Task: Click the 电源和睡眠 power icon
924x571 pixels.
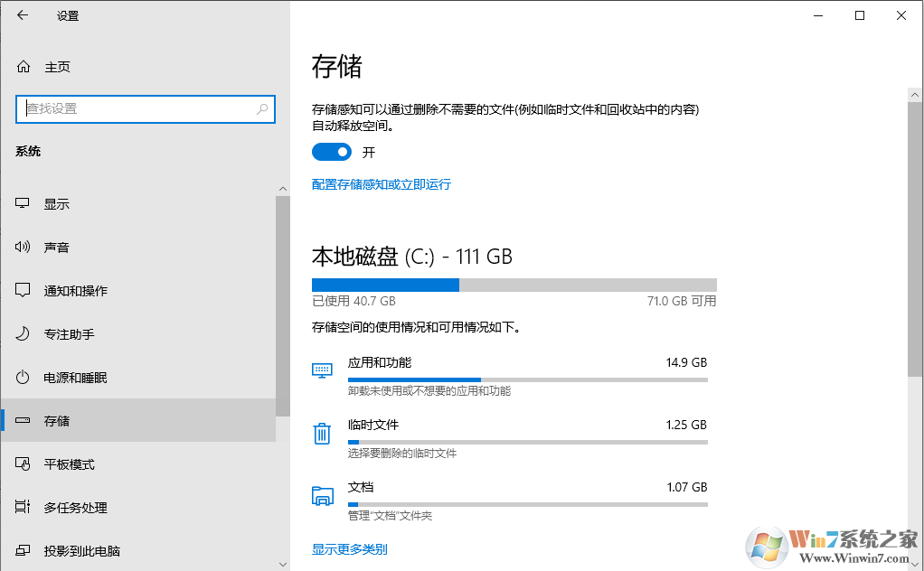Action: pos(22,377)
